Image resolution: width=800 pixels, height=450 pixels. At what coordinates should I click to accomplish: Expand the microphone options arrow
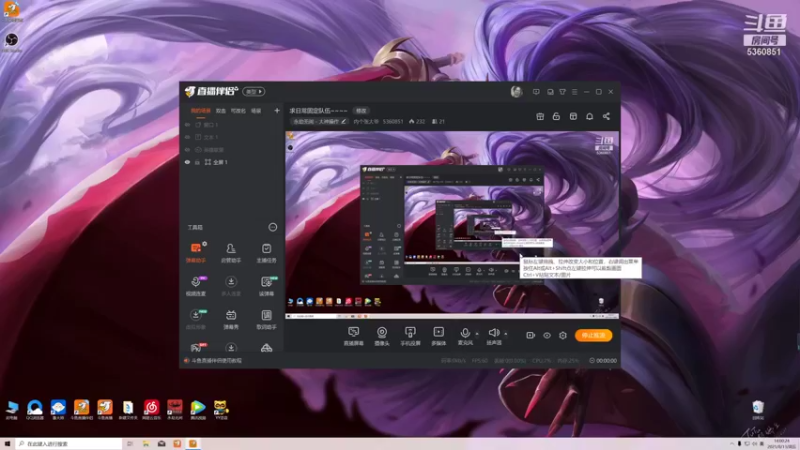477,334
